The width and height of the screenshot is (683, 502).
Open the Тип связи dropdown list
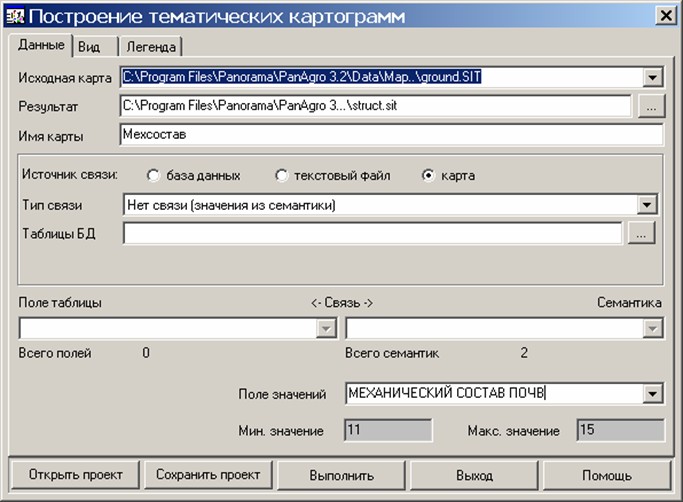(x=647, y=205)
